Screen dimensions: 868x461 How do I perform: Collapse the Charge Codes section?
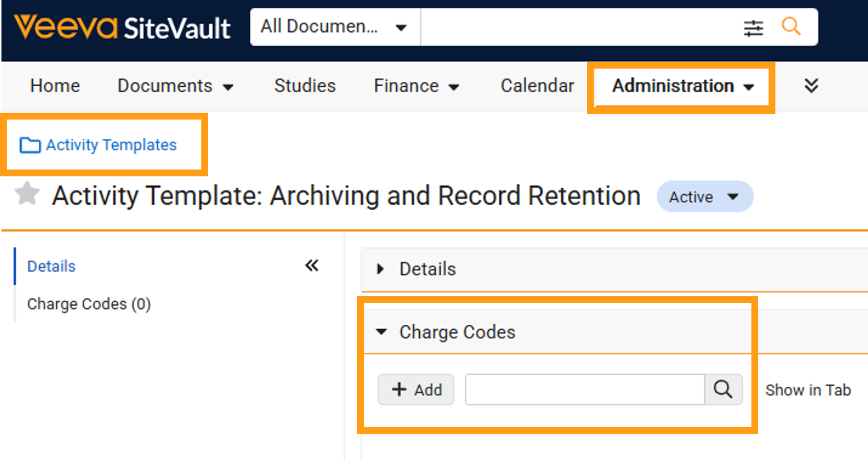[381, 332]
